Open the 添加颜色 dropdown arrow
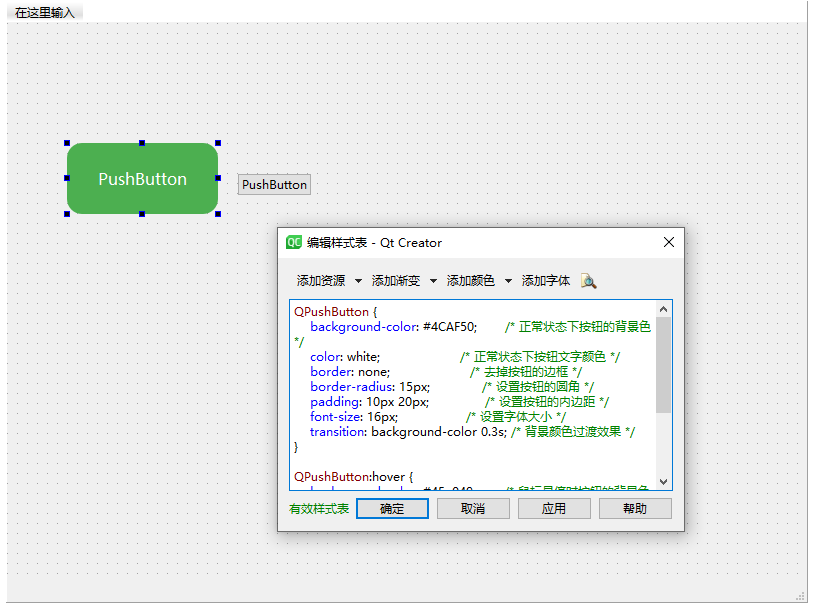Image resolution: width=816 pixels, height=609 pixels. (508, 281)
